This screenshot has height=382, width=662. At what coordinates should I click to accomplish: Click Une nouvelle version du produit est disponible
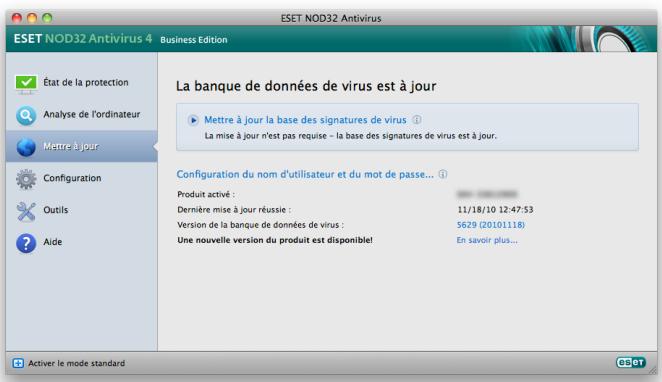click(x=275, y=240)
